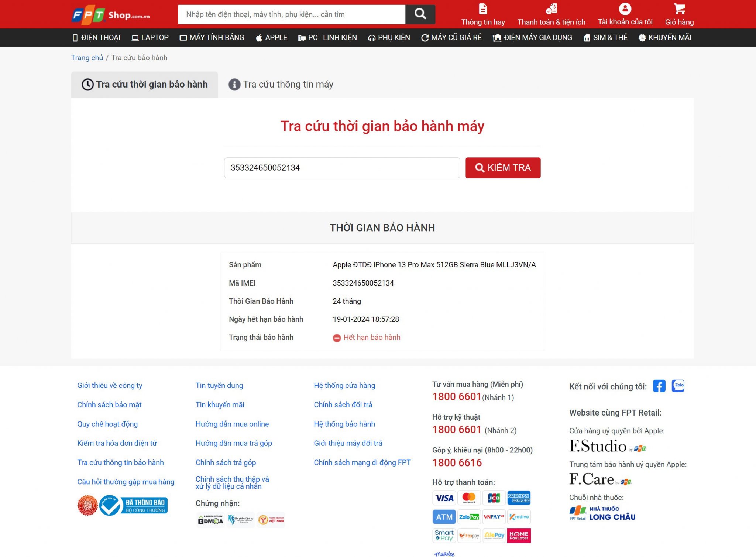Open Tin tuyển dụng link

[219, 386]
